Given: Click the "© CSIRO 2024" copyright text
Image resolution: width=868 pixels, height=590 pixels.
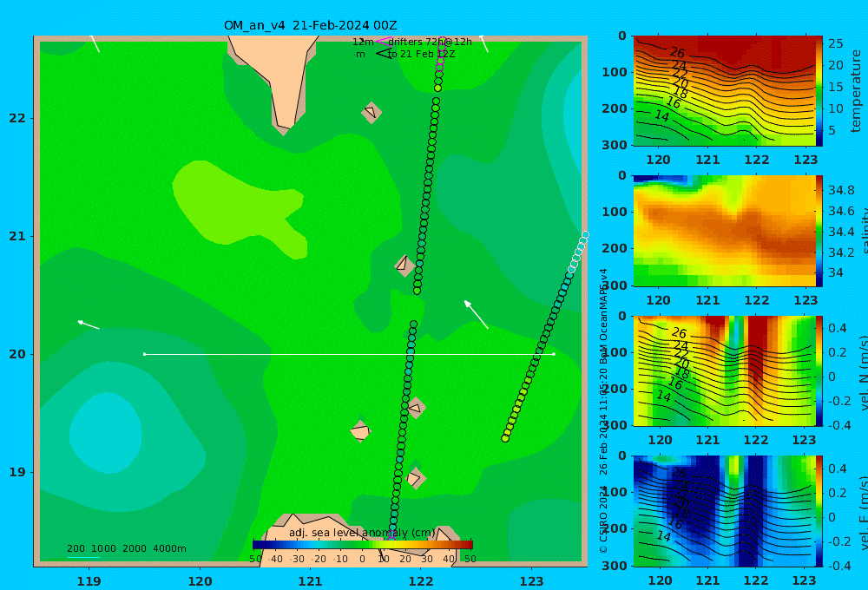Looking at the screenshot, I should click(x=603, y=519).
